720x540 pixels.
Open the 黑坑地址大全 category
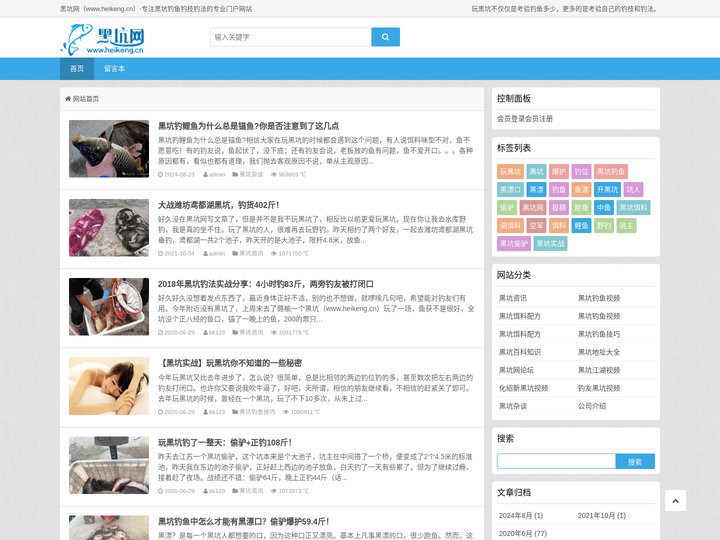click(599, 352)
